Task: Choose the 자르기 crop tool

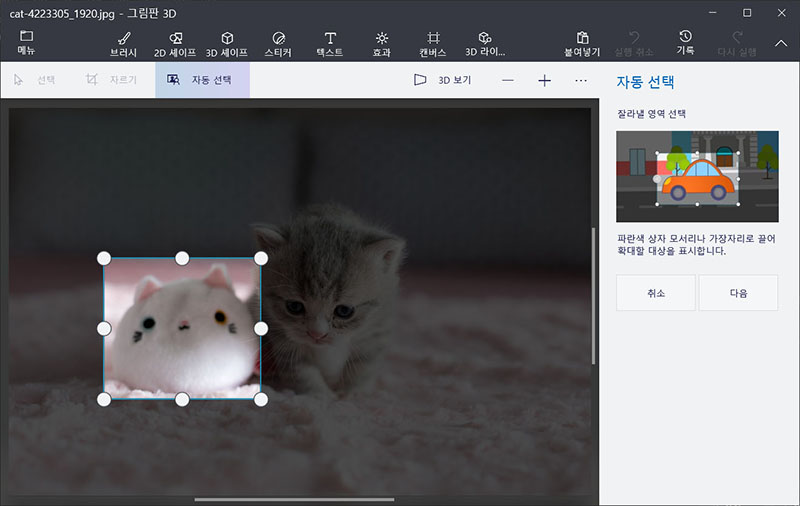Action: click(111, 80)
